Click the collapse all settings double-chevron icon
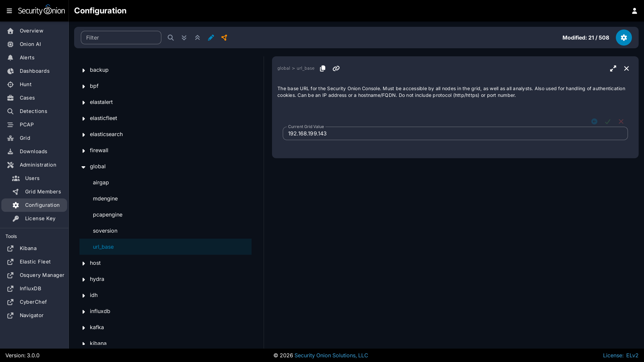The height and width of the screenshot is (362, 644). [197, 38]
